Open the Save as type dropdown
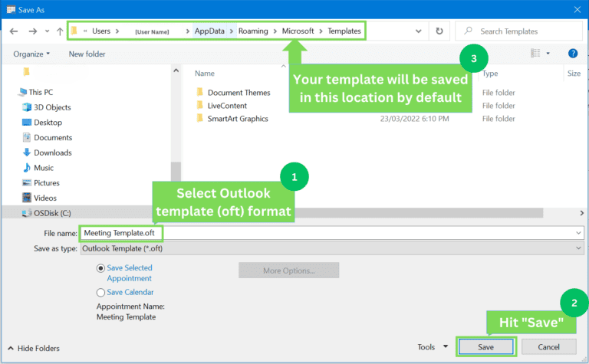The height and width of the screenshot is (364, 589). [x=331, y=248]
